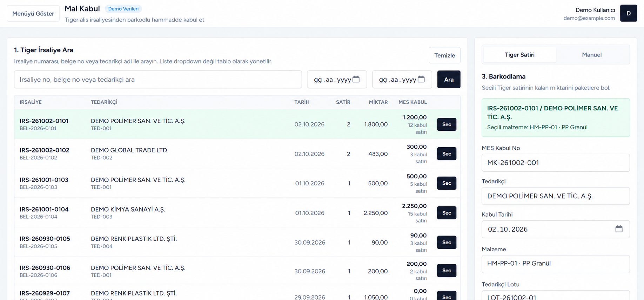Switch to the Tiger Satiri tab
Viewport: 644px width, 300px height.
click(x=519, y=55)
